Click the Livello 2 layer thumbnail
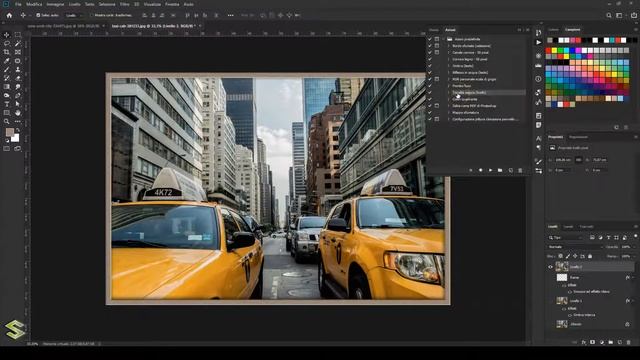The width and height of the screenshot is (640, 360). click(x=562, y=267)
